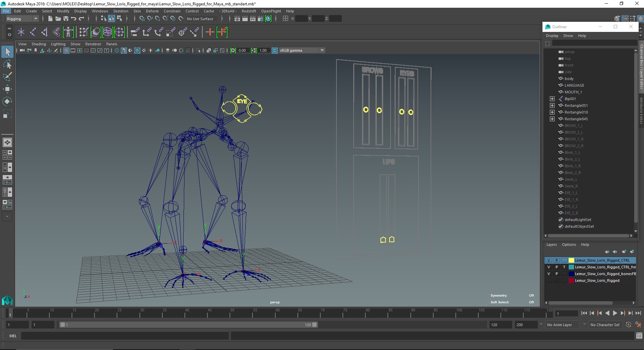Click the Create Joint shelf icon
The height and width of the screenshot is (350, 644).
(x=33, y=32)
